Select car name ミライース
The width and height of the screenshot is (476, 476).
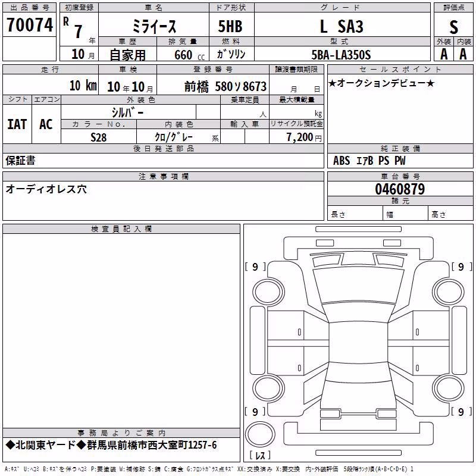click(x=154, y=26)
